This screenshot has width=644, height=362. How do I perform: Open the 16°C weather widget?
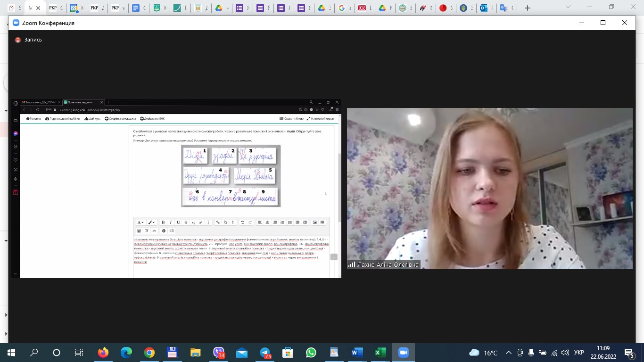(483, 353)
